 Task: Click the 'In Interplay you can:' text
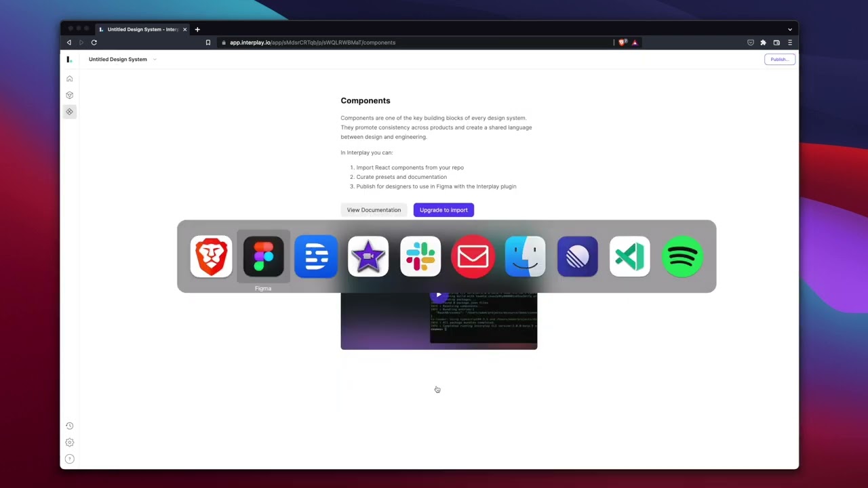tap(367, 152)
